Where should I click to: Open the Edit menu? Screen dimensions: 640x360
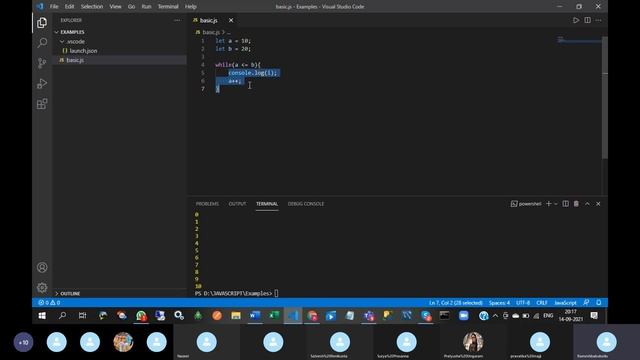[x=69, y=7]
